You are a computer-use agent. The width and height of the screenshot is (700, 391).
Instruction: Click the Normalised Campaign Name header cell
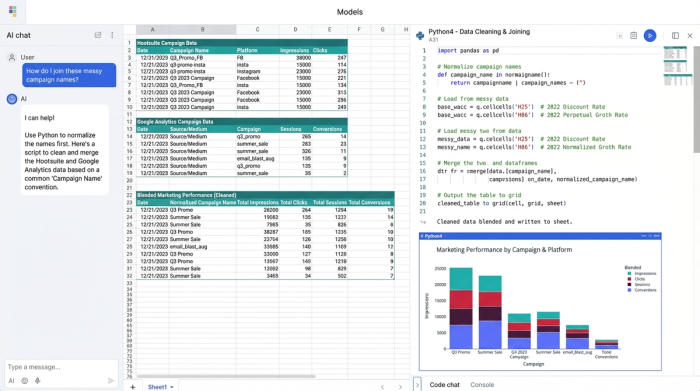coord(203,203)
